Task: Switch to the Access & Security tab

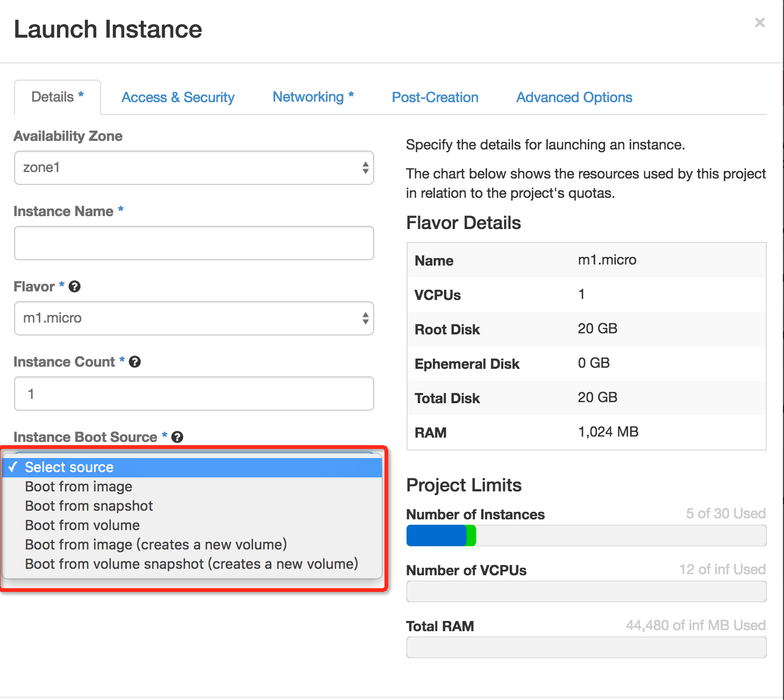Action: tap(177, 97)
